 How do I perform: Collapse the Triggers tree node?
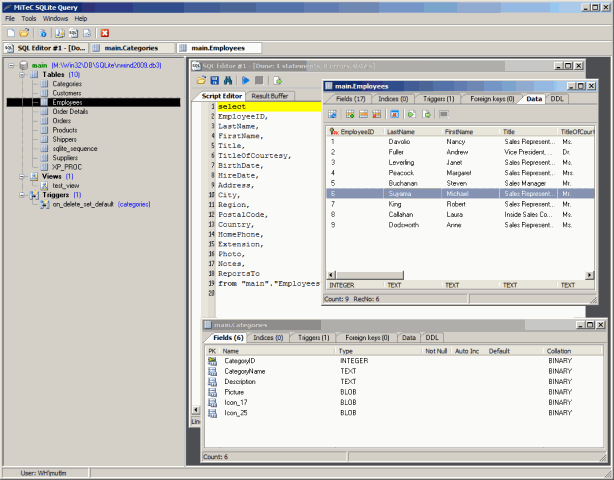coord(22,195)
